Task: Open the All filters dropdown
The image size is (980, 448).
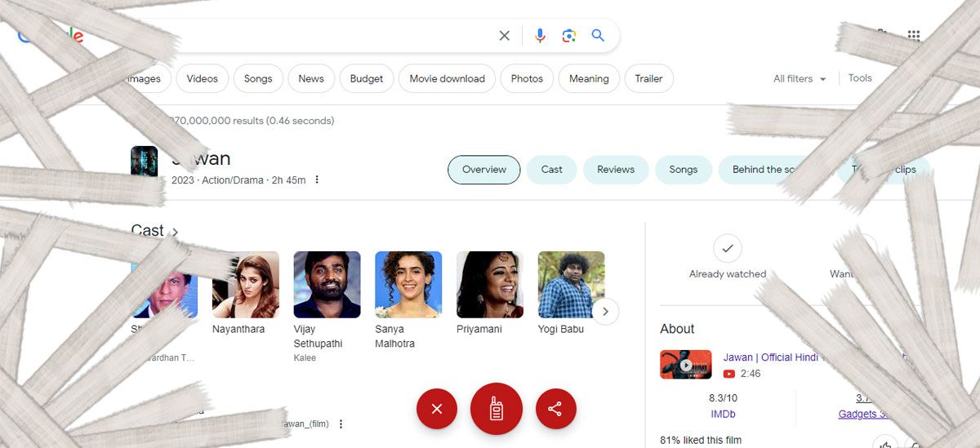Action: pyautogui.click(x=800, y=79)
